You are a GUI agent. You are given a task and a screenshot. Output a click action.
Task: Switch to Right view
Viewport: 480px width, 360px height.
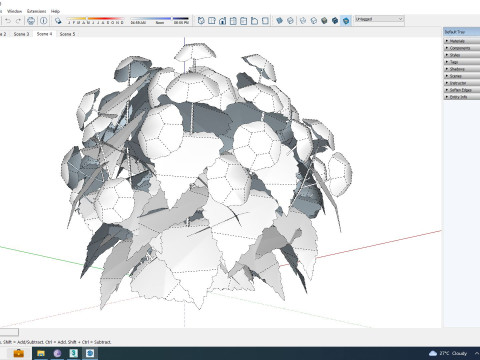pos(233,21)
